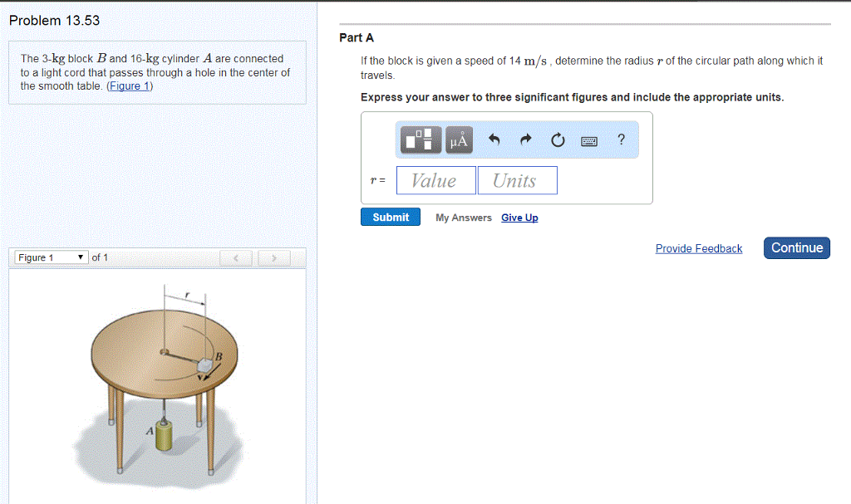This screenshot has height=504, width=851.
Task: Select the Part A section heading
Action: pos(356,37)
